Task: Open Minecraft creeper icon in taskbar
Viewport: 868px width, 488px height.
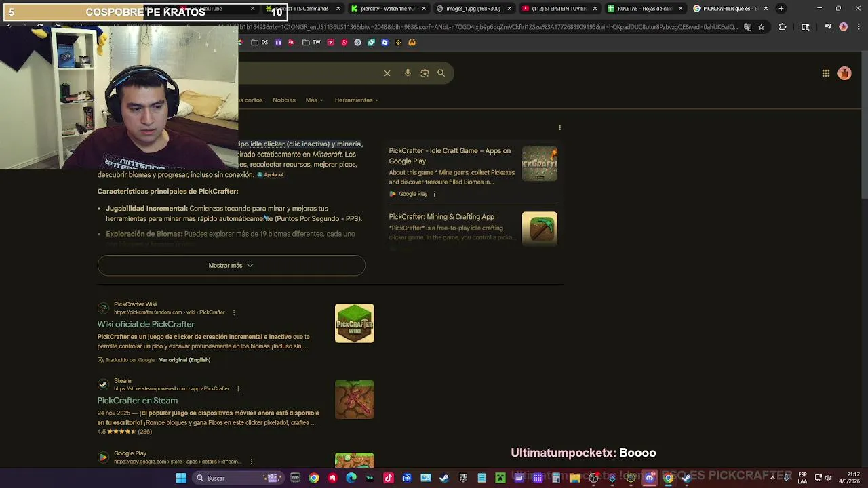Action: tap(500, 479)
